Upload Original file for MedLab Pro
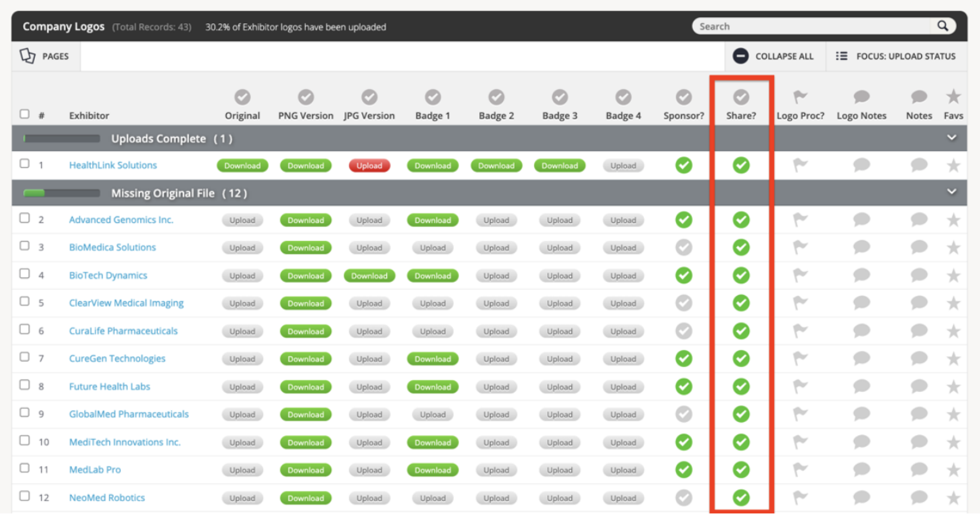Image resolution: width=980 pixels, height=515 pixels. coord(242,470)
